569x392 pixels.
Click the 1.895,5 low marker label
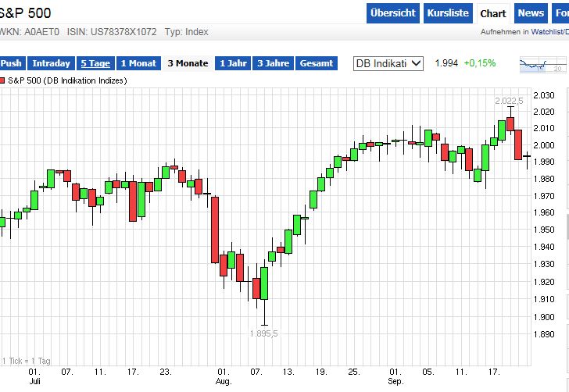click(x=264, y=333)
